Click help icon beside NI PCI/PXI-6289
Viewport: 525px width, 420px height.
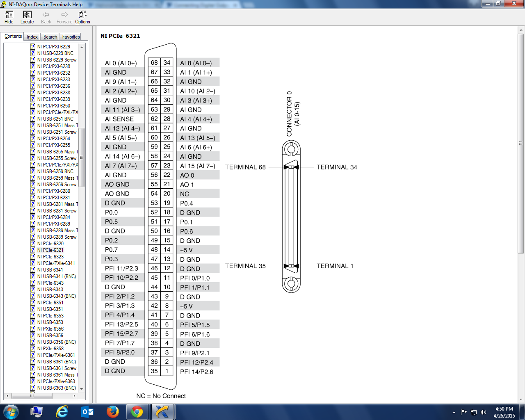(33, 224)
